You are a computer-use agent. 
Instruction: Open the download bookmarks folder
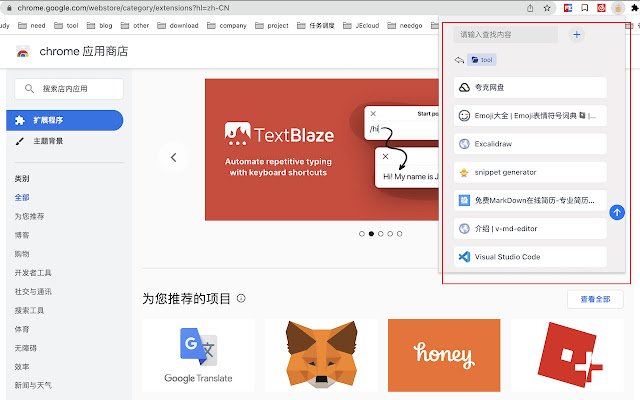click(178, 25)
